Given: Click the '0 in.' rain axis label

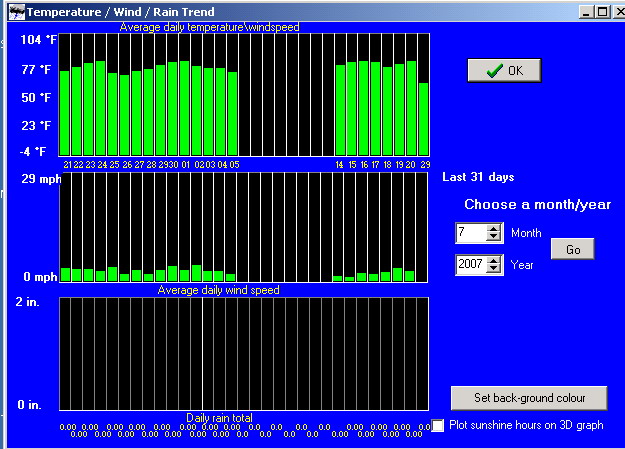Looking at the screenshot, I should tap(29, 405).
